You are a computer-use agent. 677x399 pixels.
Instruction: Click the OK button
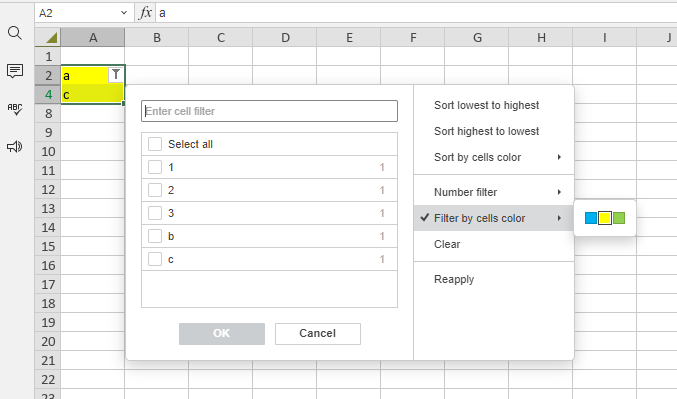pyautogui.click(x=222, y=333)
